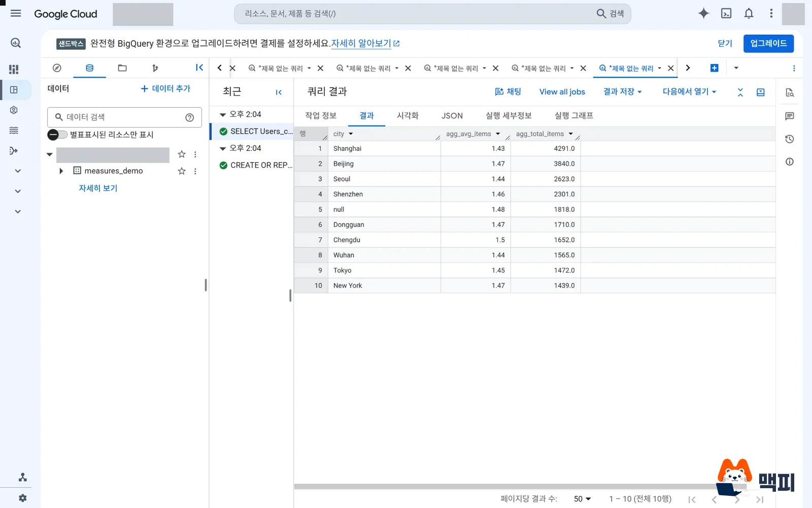Open 결과 저장 dropdown
The image size is (812, 508).
tap(623, 91)
